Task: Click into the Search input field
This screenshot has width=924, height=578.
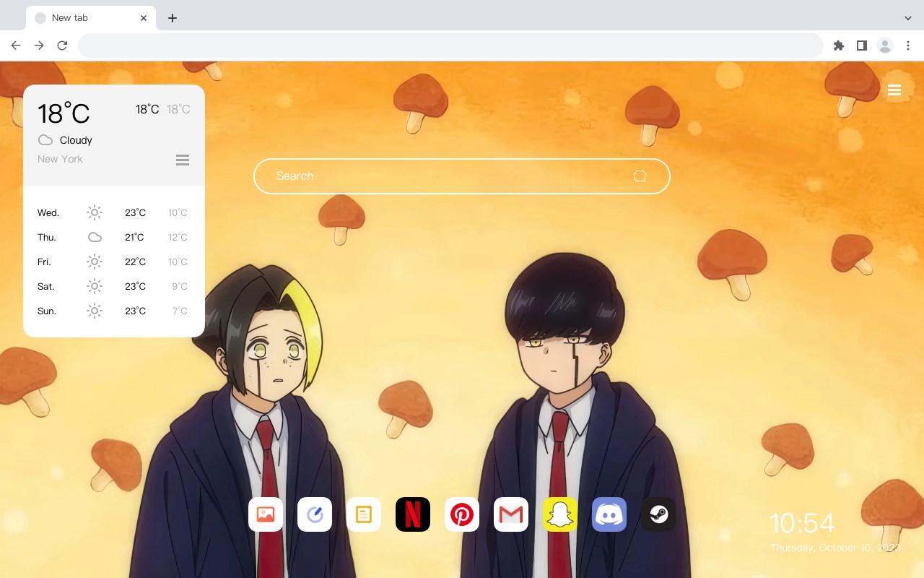Action: click(462, 176)
